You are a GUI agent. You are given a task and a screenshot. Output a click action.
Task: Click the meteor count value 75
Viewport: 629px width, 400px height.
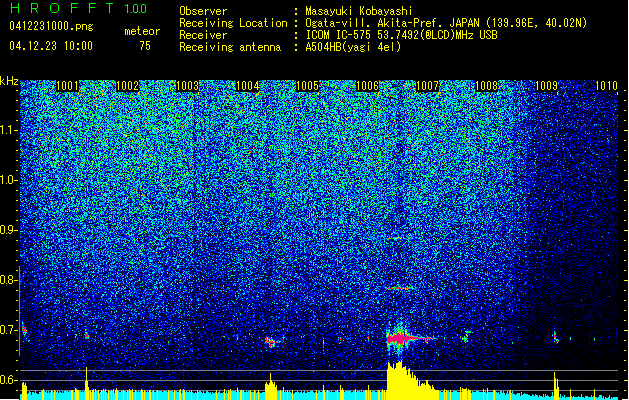pyautogui.click(x=145, y=46)
